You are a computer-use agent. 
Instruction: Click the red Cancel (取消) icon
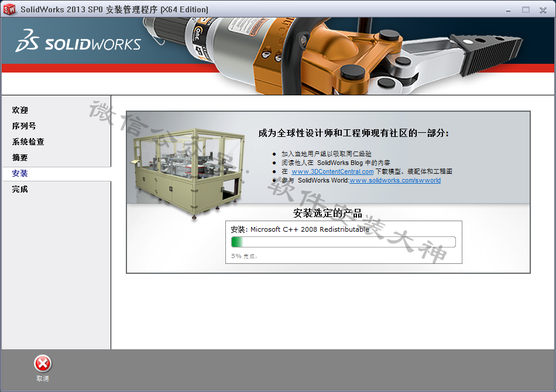[x=43, y=364]
